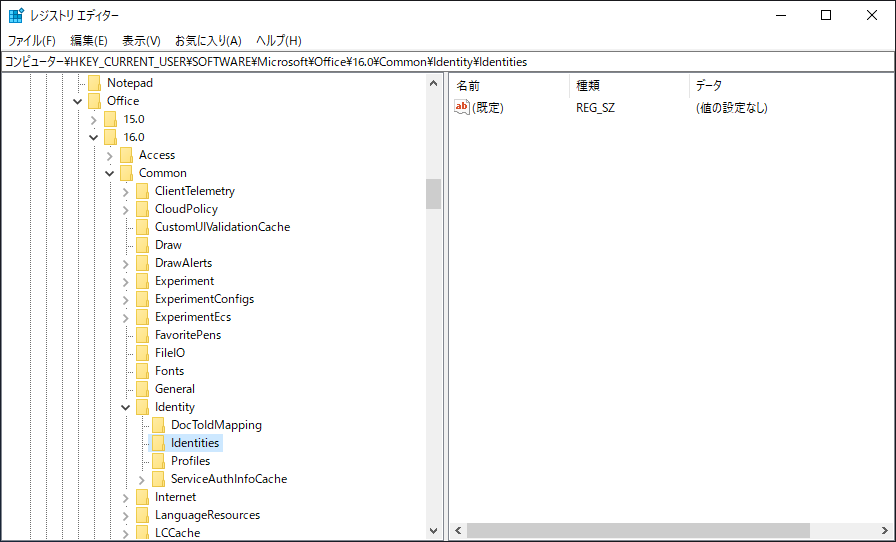Click the DocToIdMapping folder icon

click(x=159, y=425)
